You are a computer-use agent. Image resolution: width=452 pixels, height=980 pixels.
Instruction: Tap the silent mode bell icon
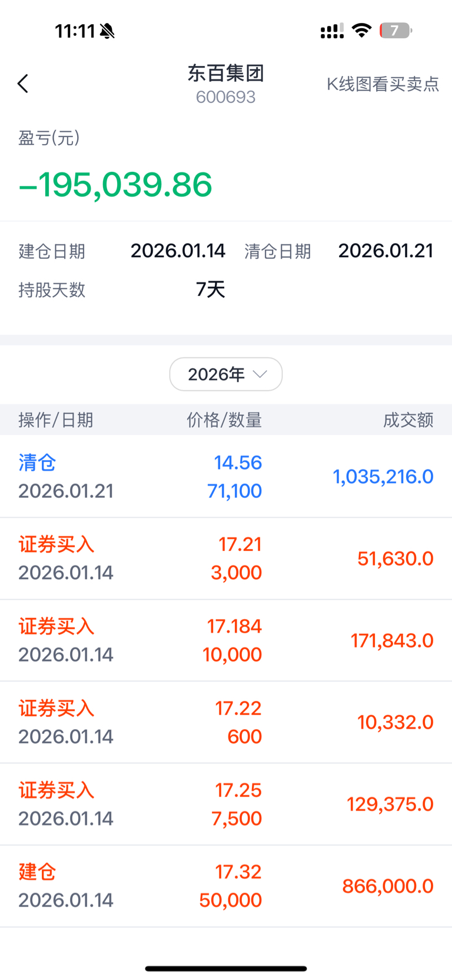pos(107,31)
